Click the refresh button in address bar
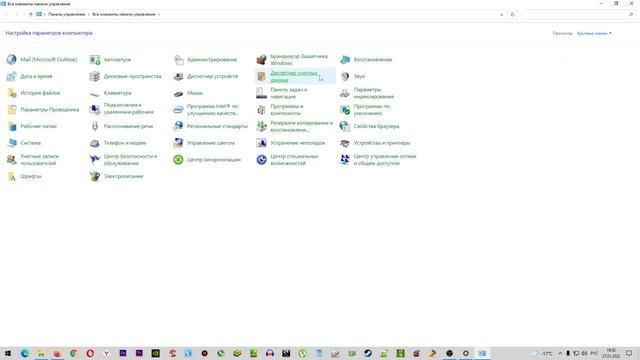The height and width of the screenshot is (360, 640). pos(513,14)
